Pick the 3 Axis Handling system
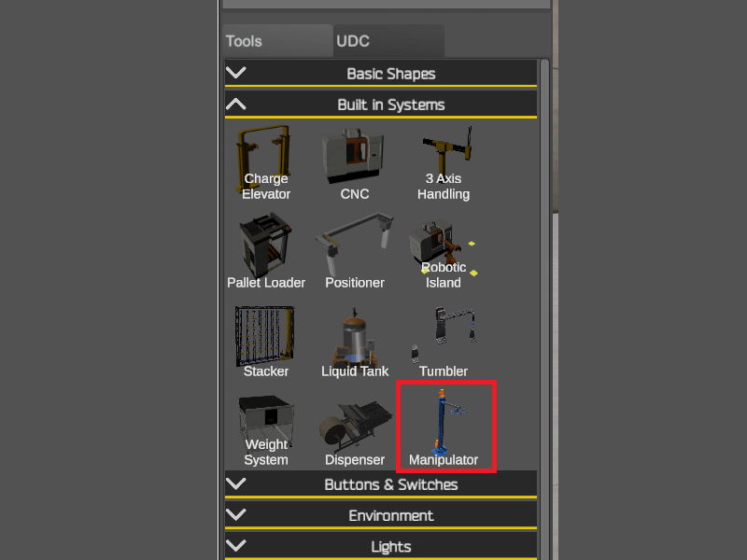The height and width of the screenshot is (560, 747). 443,162
